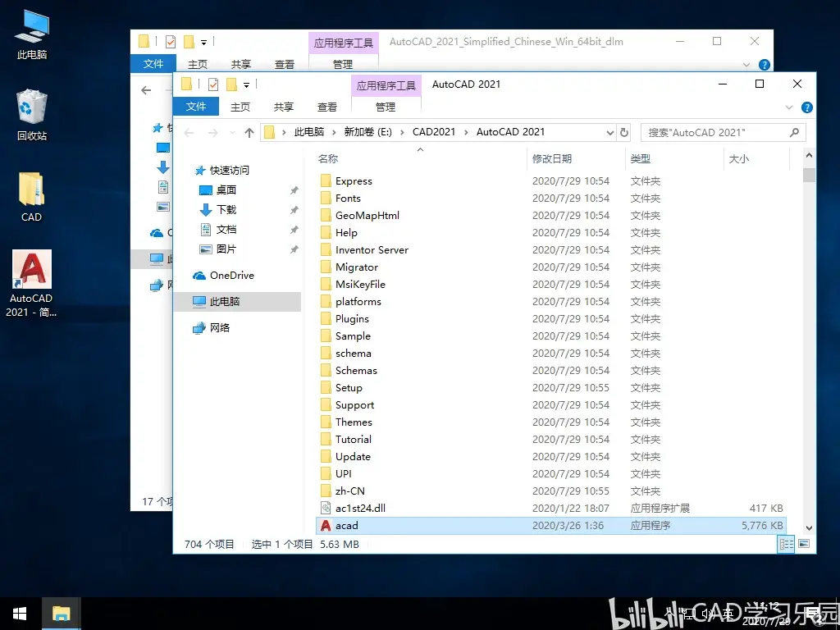Image resolution: width=840 pixels, height=630 pixels.
Task: Select the Support folder row
Action: (x=552, y=405)
